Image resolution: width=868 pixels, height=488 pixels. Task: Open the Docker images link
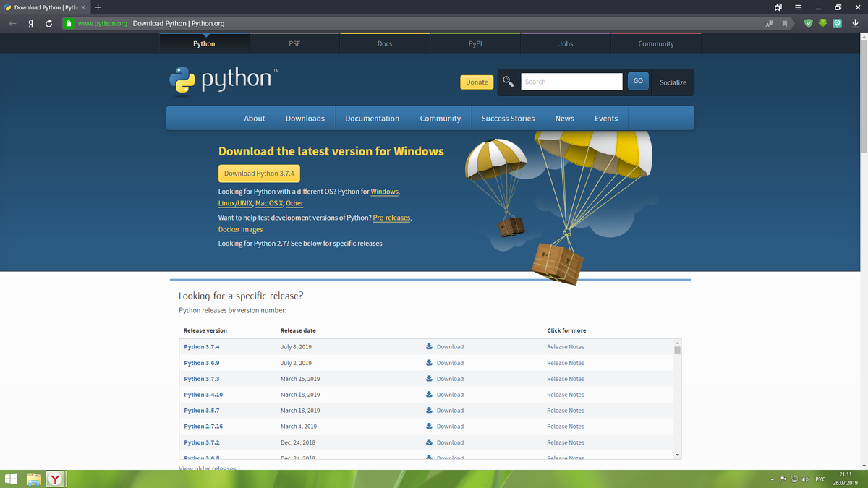[241, 230]
